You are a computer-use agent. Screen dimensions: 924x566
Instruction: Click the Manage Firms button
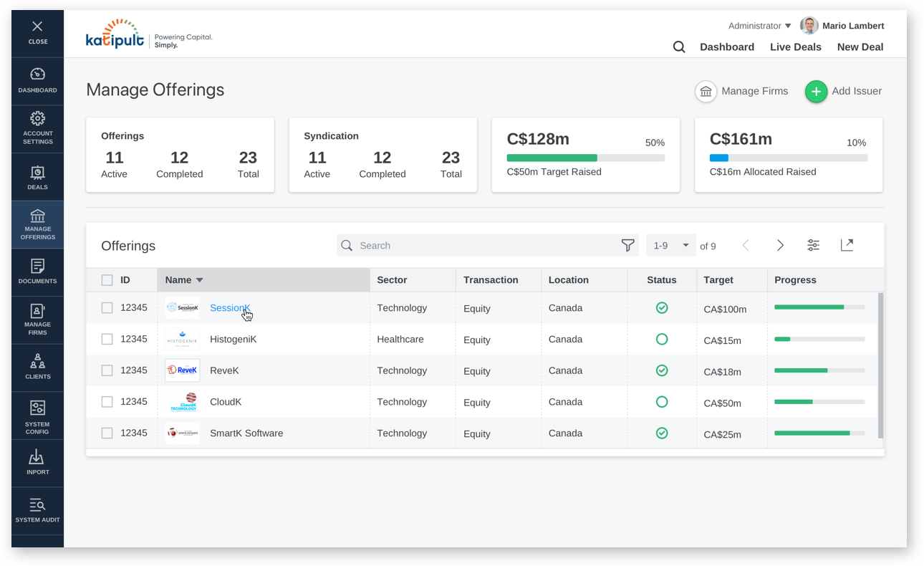pos(741,91)
